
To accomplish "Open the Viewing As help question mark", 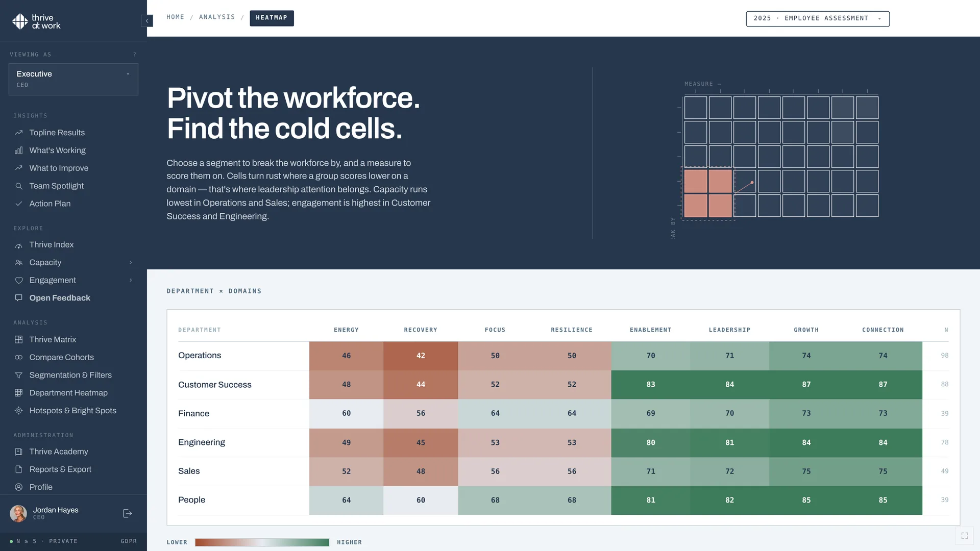I will click(135, 55).
